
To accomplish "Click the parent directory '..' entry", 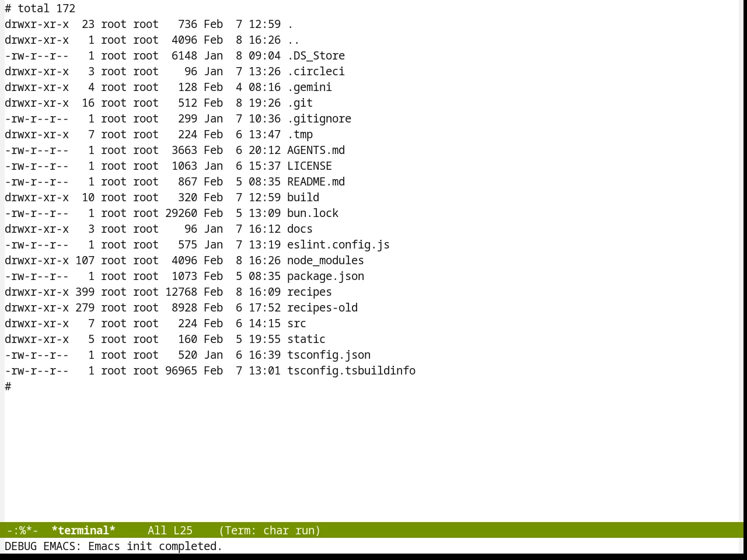I will tap(294, 40).
